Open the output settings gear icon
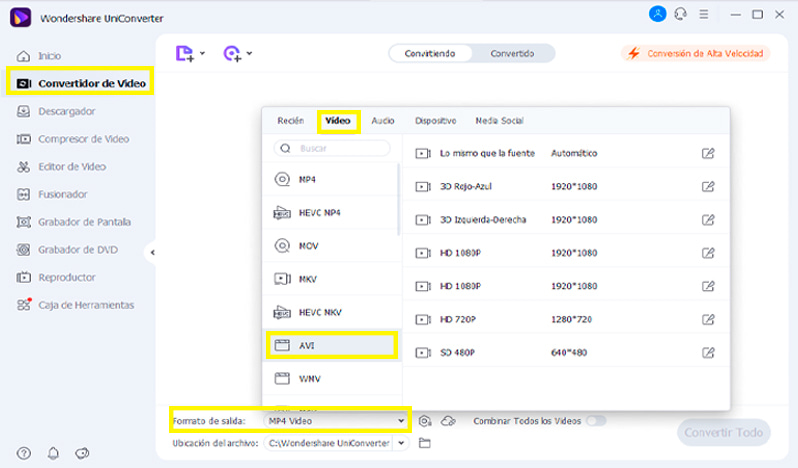798x468 pixels. [x=424, y=421]
